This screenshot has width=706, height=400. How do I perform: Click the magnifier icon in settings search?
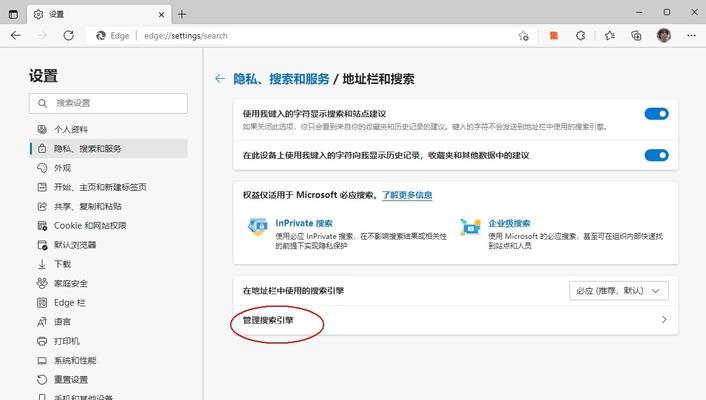coord(42,103)
